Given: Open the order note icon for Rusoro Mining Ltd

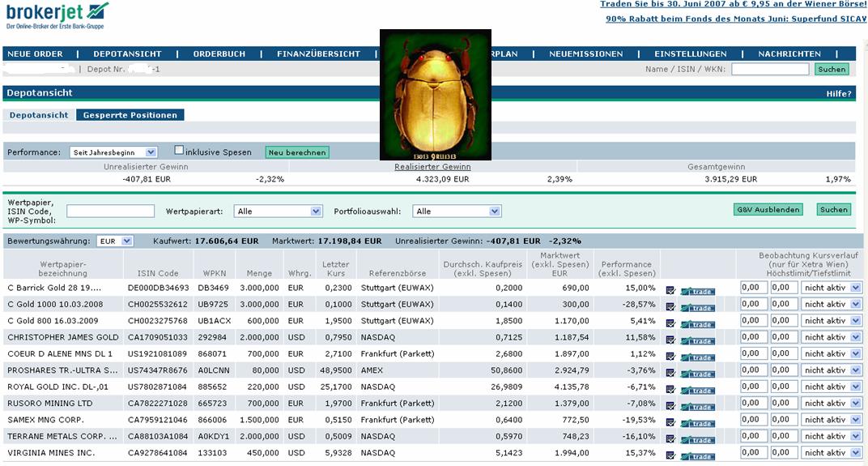Looking at the screenshot, I should (x=670, y=406).
